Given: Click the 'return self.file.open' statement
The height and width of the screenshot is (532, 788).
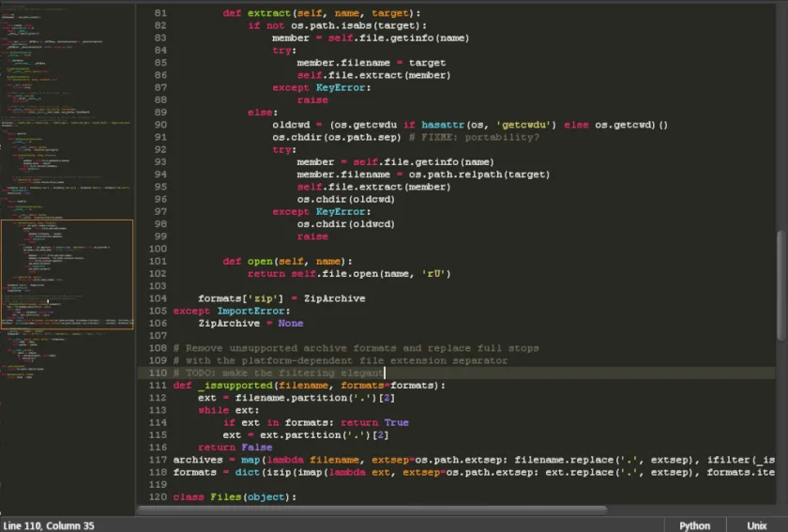Looking at the screenshot, I should [x=349, y=274].
